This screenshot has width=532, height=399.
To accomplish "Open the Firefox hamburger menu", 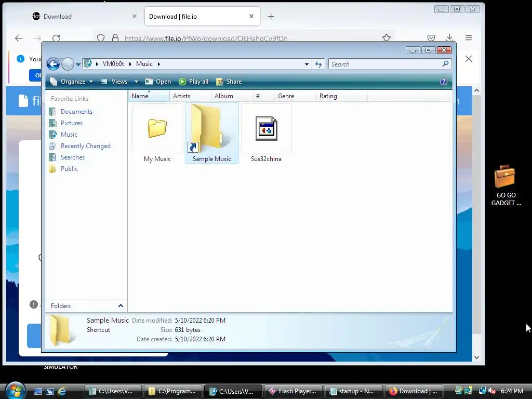I will [x=469, y=38].
